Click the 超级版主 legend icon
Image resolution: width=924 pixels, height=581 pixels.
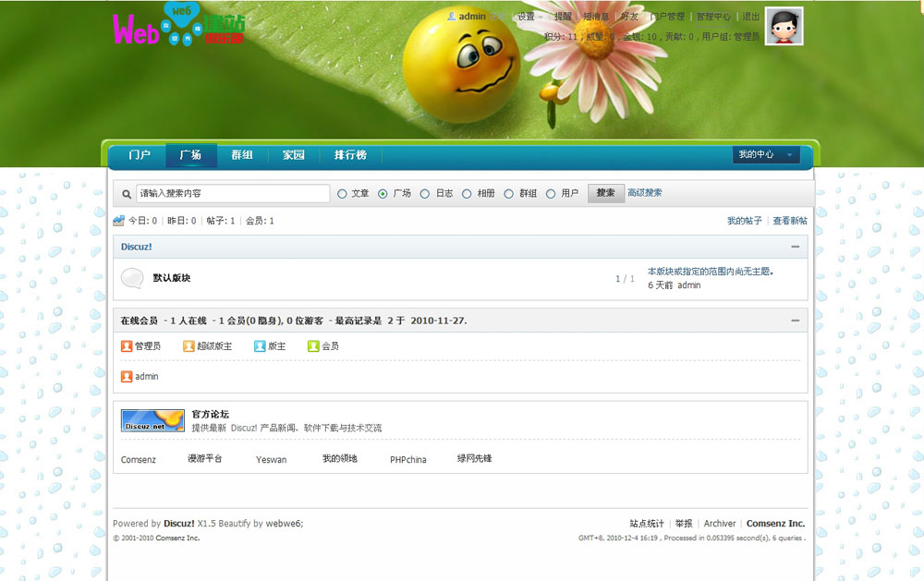[188, 345]
